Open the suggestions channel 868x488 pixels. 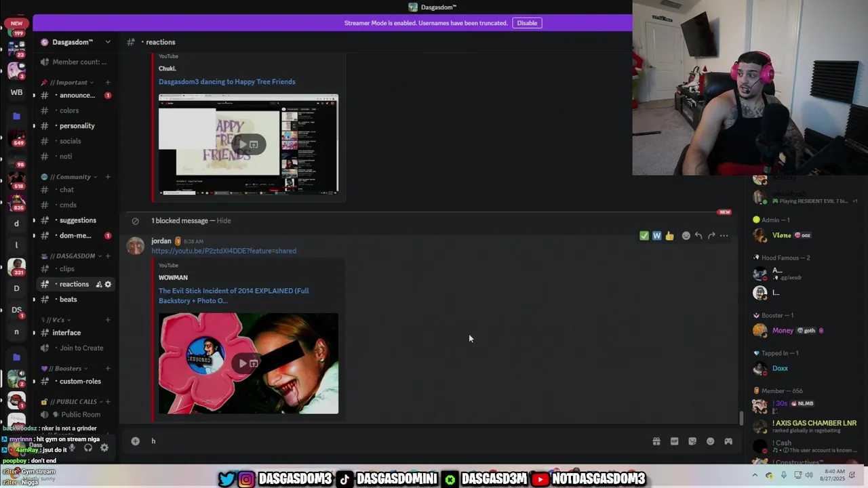pos(76,220)
